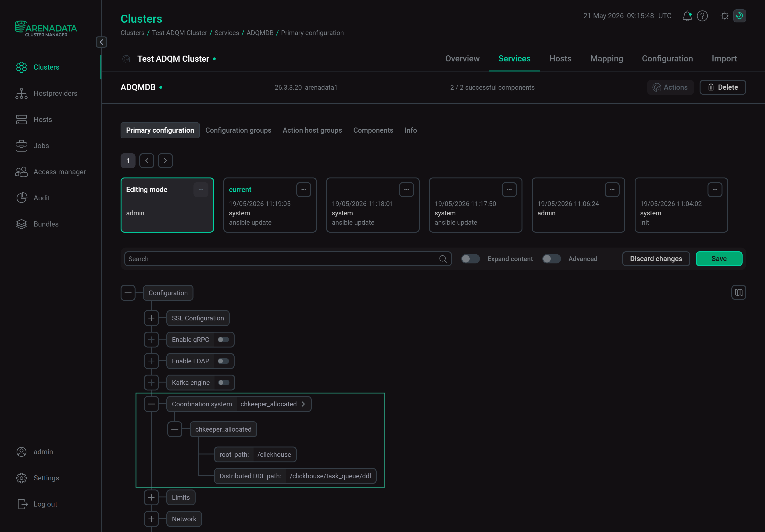Switch to the Mapping tab
This screenshot has width=765, height=532.
pos(606,59)
